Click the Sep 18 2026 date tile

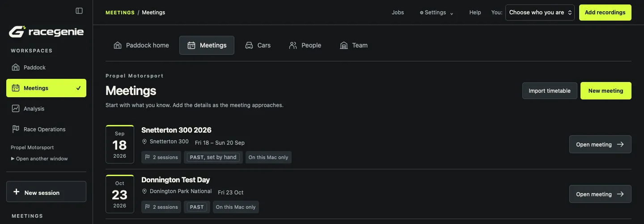point(120,144)
